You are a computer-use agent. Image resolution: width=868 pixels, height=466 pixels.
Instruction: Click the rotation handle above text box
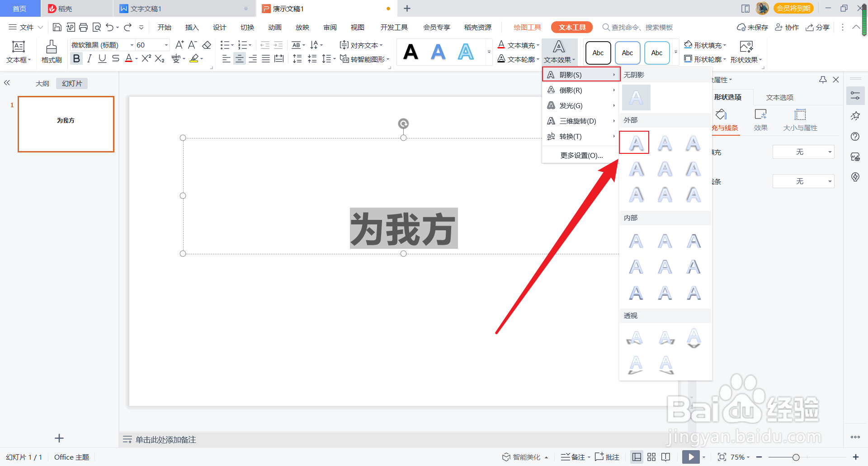(403, 124)
